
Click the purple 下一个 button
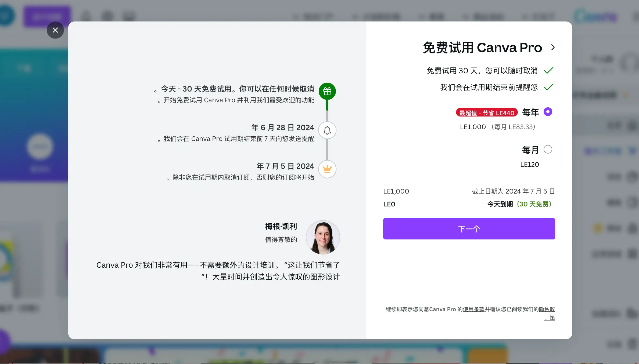click(x=469, y=229)
